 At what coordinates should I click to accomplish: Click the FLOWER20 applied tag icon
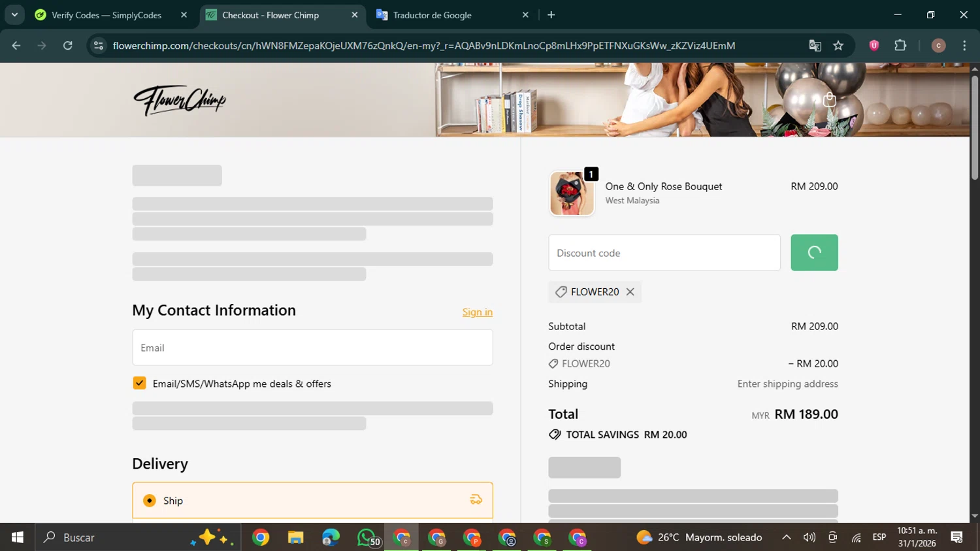(561, 292)
